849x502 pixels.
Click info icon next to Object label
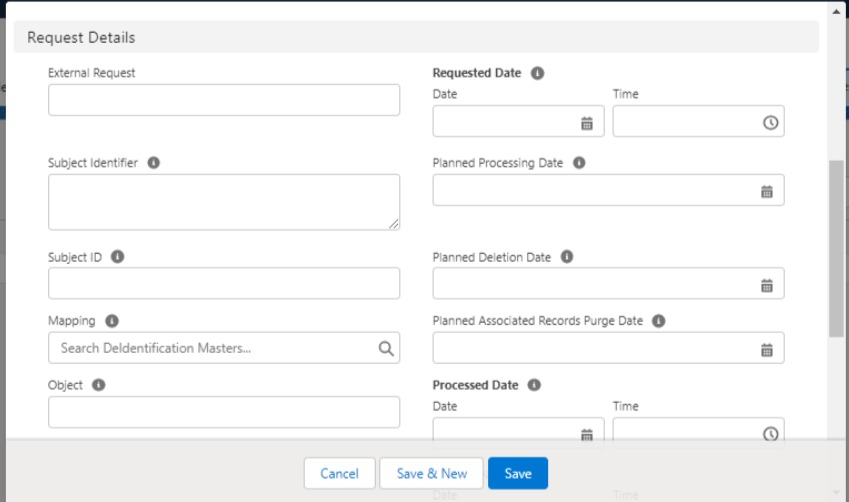[x=99, y=384]
